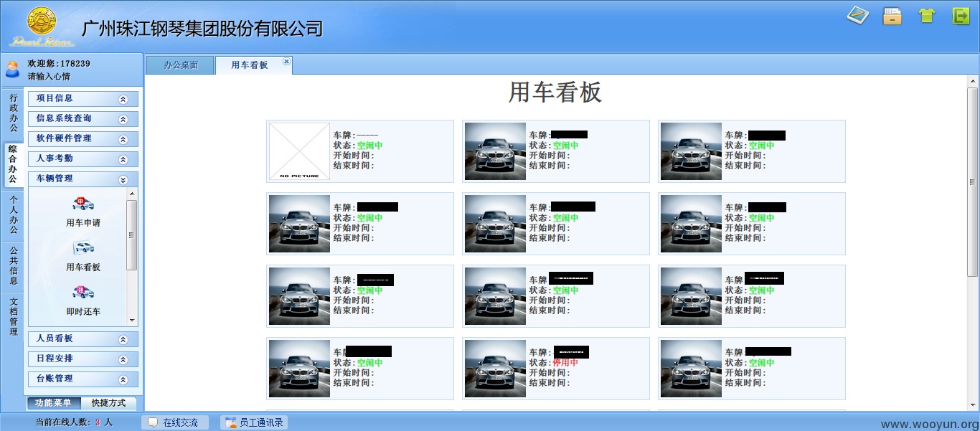980x431 pixels.
Task: Click the Pearl River company logo
Action: point(42,27)
